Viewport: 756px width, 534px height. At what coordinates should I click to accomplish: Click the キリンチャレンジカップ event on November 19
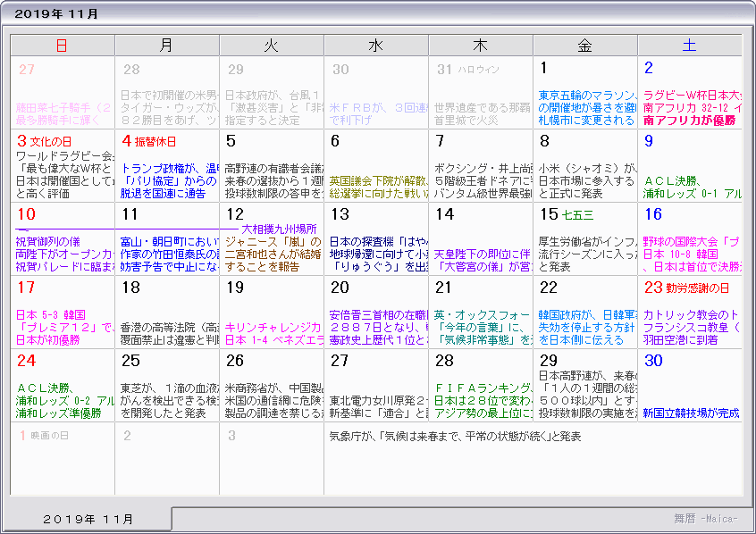pos(271,327)
